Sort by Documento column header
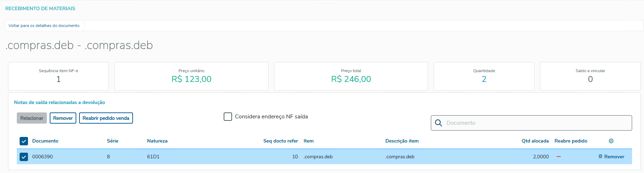Viewport: 644px width, 173px height. [x=45, y=141]
